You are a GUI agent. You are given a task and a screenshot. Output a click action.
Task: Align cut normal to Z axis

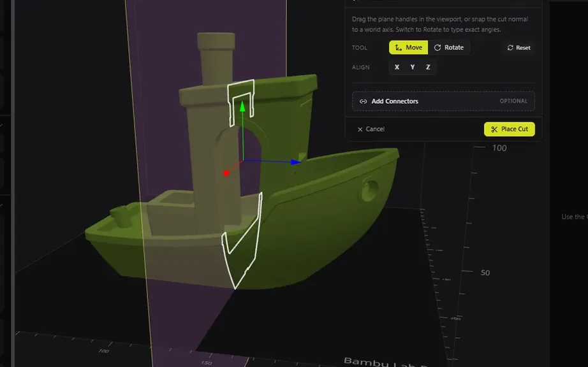coord(428,67)
